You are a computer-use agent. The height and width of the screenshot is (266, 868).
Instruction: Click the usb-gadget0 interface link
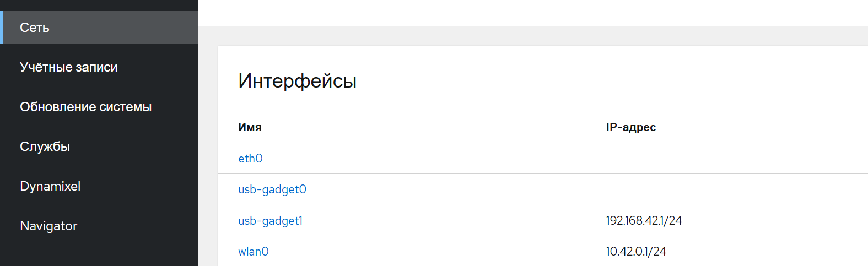tap(272, 189)
